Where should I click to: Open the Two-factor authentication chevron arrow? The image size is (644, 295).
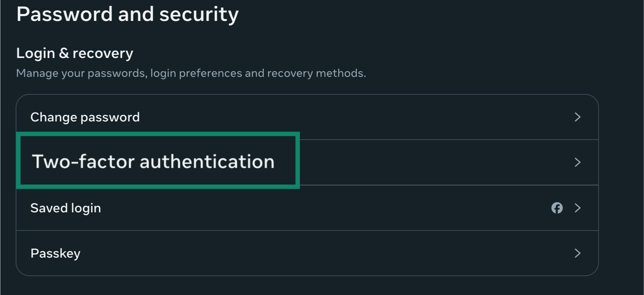(x=578, y=162)
